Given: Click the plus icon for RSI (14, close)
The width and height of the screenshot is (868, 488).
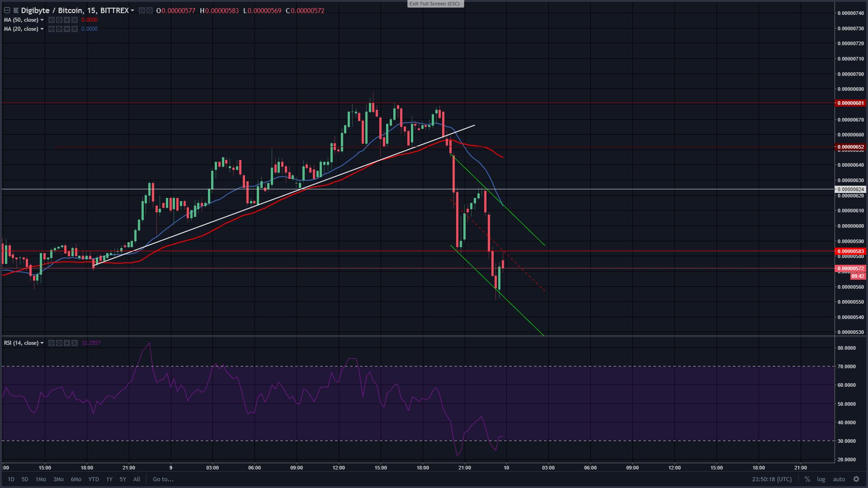Looking at the screenshot, I should click(67, 343).
